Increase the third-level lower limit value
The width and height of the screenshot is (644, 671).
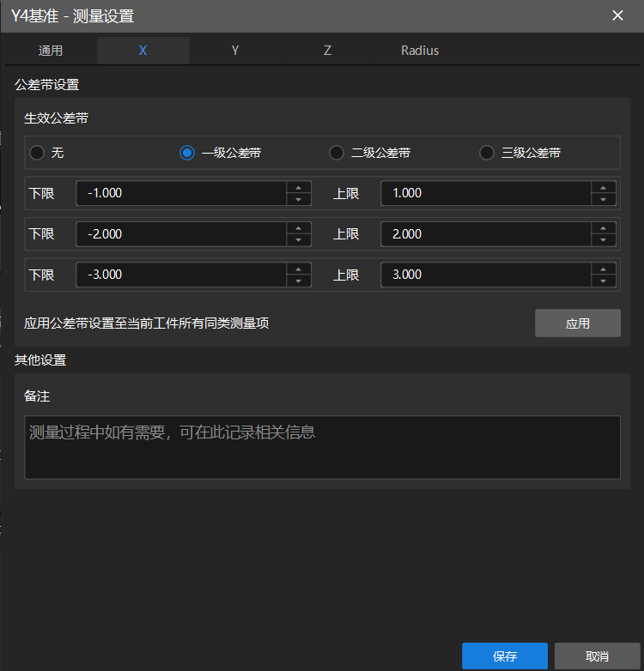[x=298, y=269]
